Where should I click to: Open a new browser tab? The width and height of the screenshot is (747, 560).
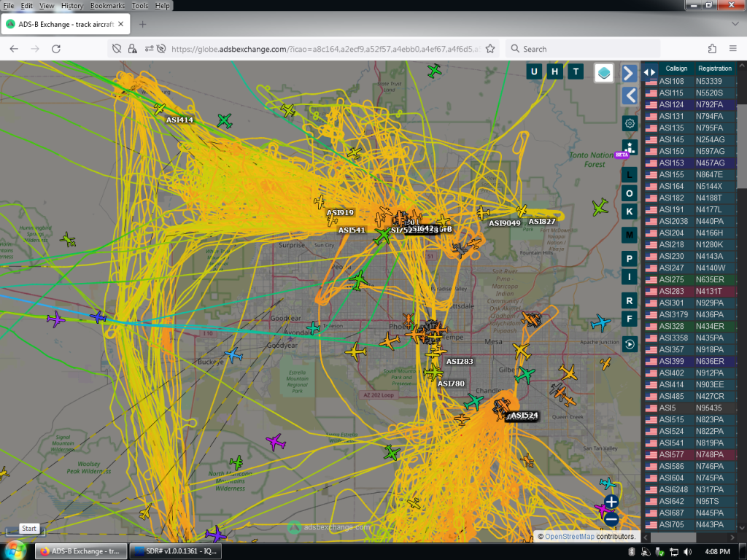tap(142, 24)
